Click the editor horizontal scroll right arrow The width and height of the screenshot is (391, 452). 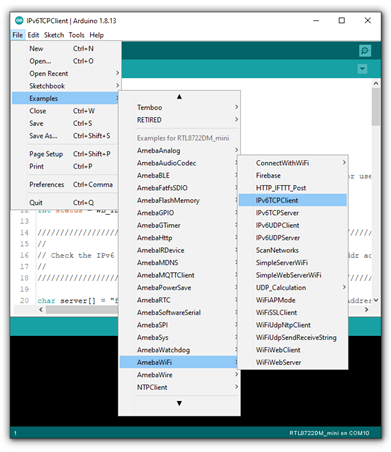(366, 310)
